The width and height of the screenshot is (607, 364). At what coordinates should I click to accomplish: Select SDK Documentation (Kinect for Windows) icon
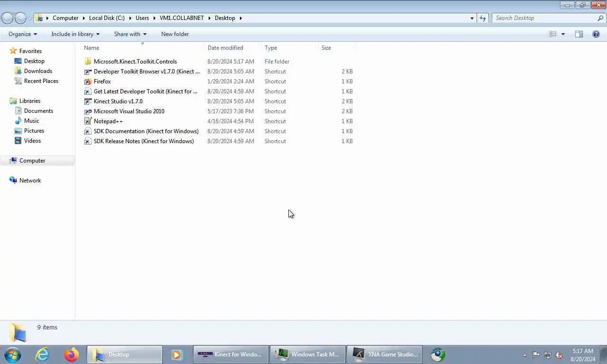(88, 131)
